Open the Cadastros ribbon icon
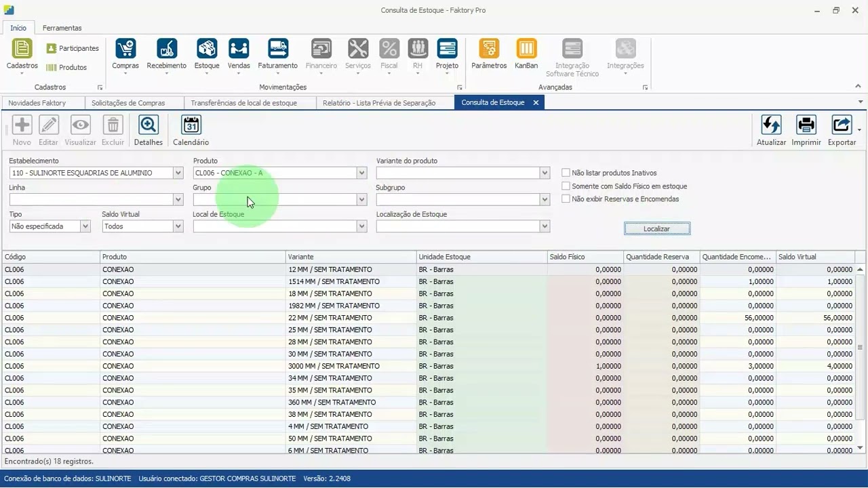This screenshot has height=488, width=868. (x=22, y=49)
